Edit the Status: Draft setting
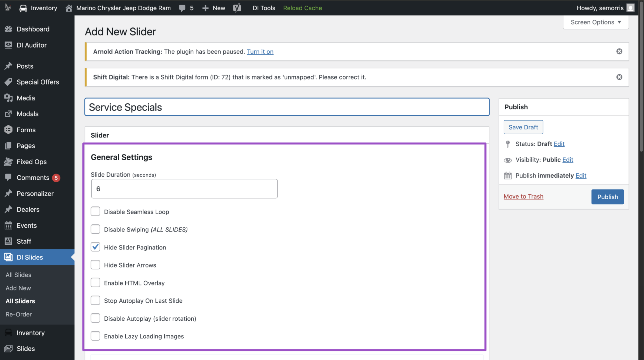Viewport: 644px width, 360px height. point(559,144)
